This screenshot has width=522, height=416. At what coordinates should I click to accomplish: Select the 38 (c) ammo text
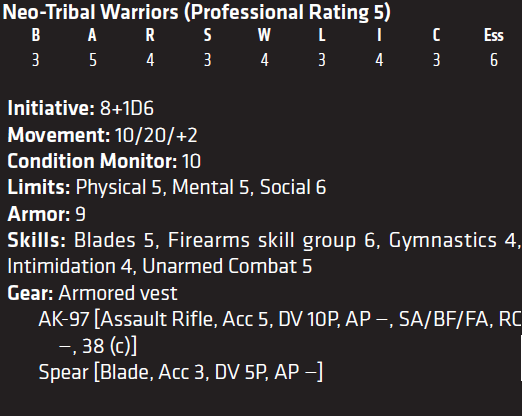[109, 346]
